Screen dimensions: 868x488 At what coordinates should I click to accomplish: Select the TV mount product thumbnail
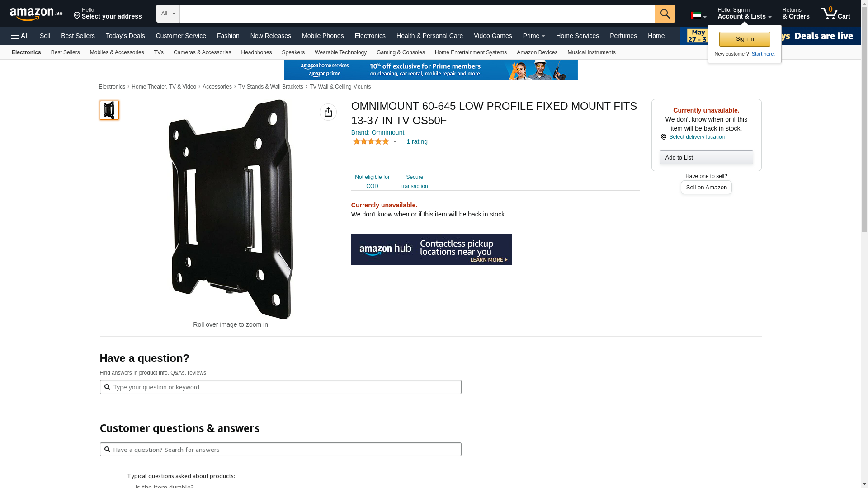(x=109, y=110)
